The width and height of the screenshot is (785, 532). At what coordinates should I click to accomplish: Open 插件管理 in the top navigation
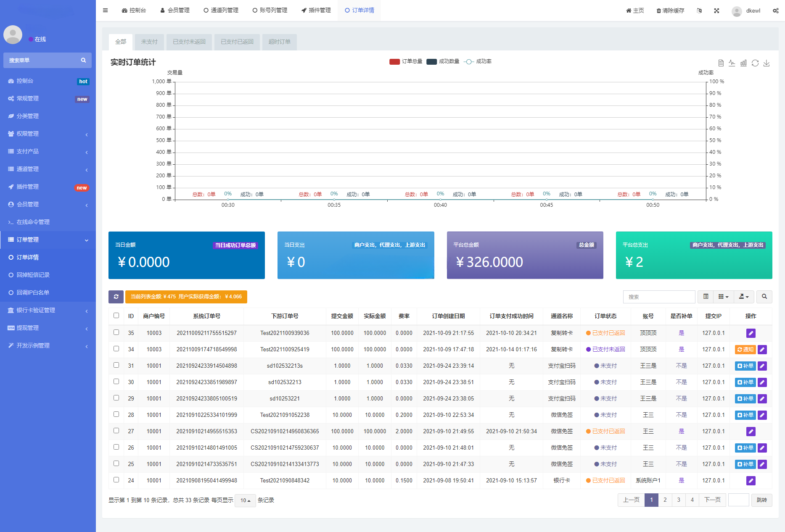316,10
